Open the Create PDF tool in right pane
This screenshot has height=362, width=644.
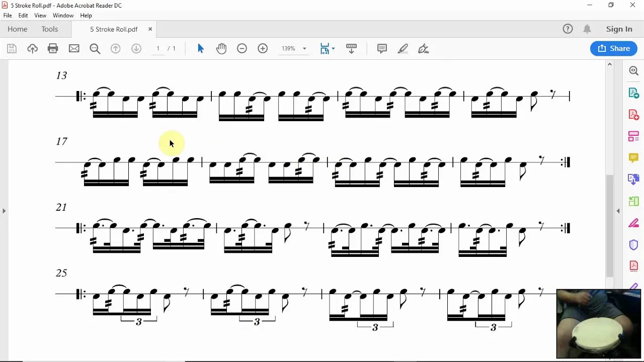[x=634, y=115]
